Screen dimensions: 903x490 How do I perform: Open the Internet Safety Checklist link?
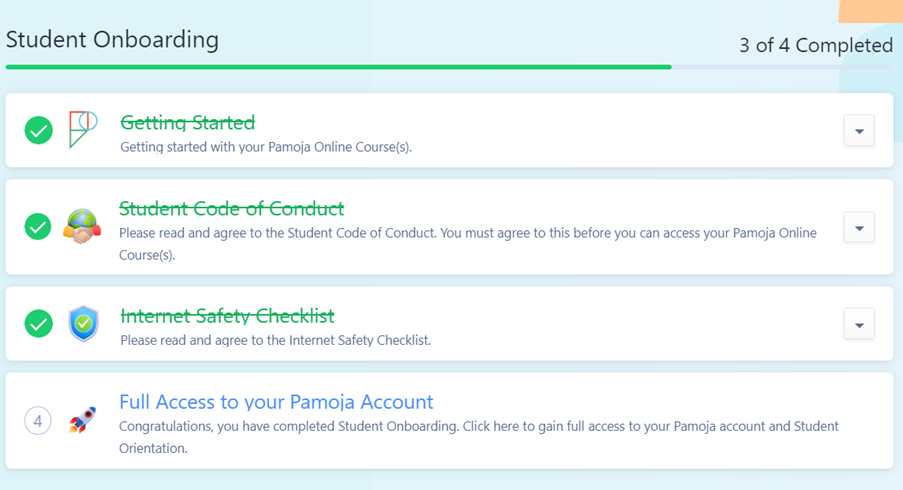coord(227,316)
